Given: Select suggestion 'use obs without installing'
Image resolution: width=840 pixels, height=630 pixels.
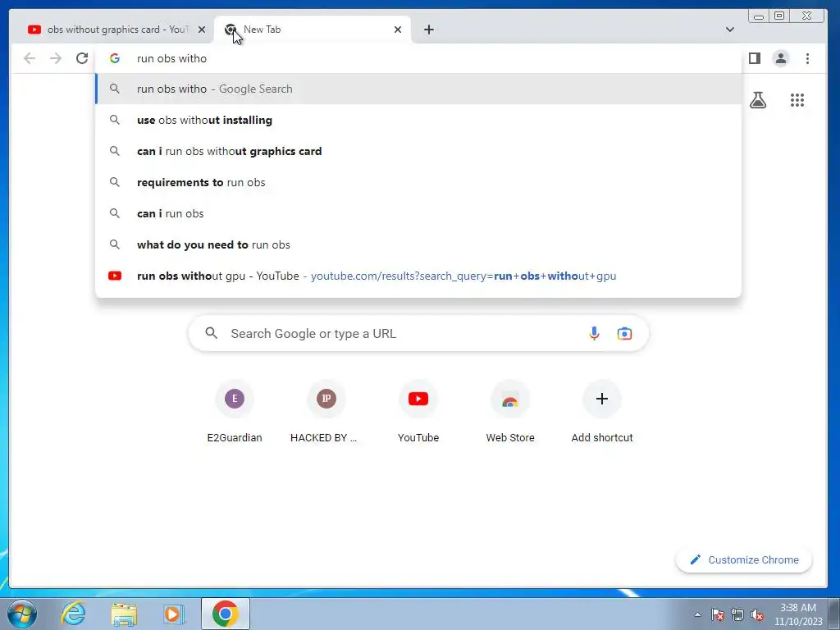Looking at the screenshot, I should [418, 120].
